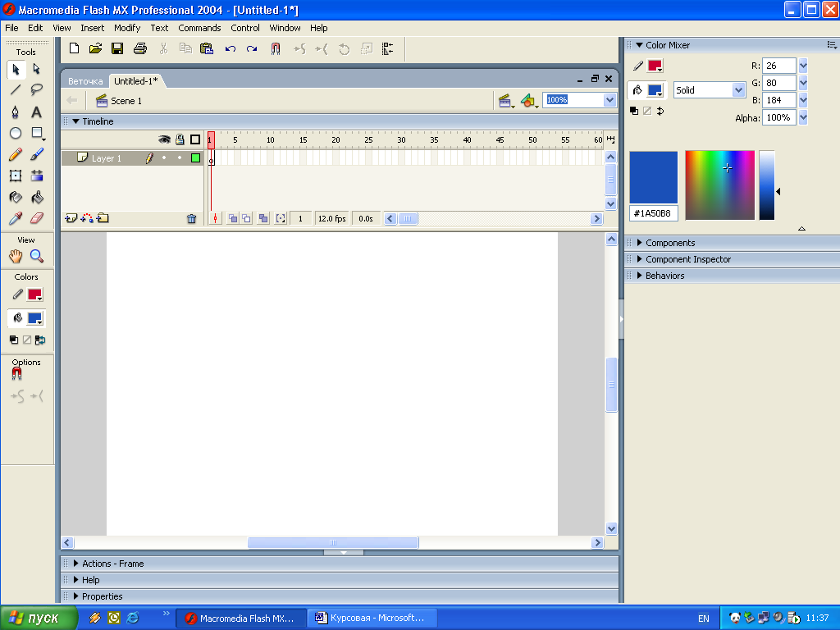Open the Solid fill style dropdown

point(738,90)
